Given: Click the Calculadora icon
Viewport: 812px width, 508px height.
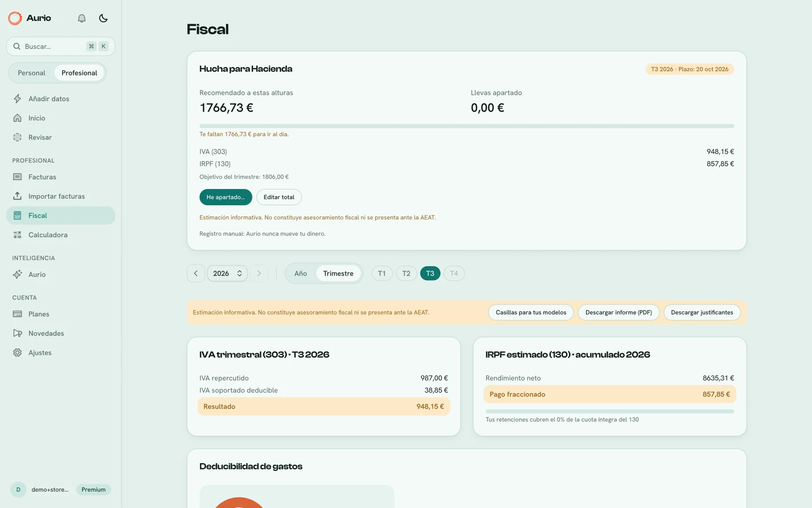Looking at the screenshot, I should (17, 235).
